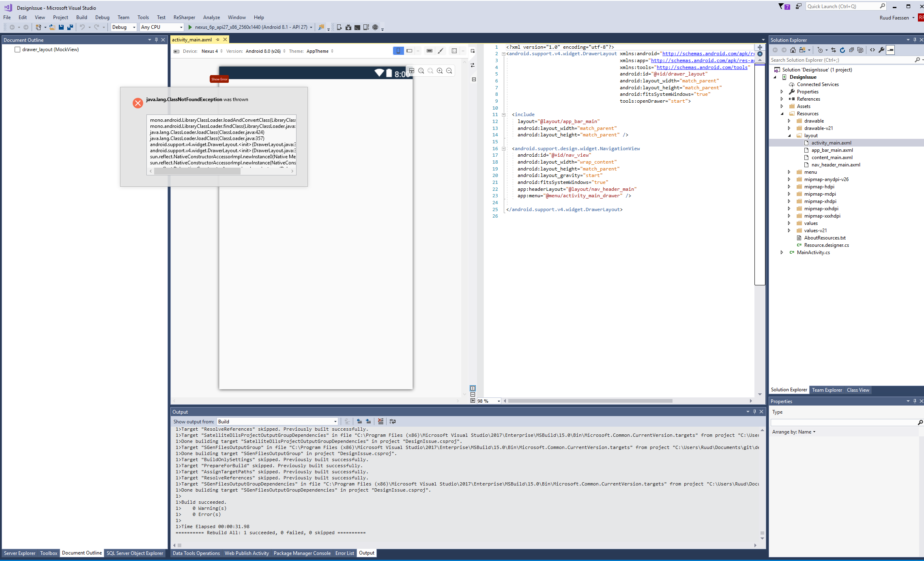Open the schemas.android.com/tools link
Screen dimensions: 924x561
702,67
